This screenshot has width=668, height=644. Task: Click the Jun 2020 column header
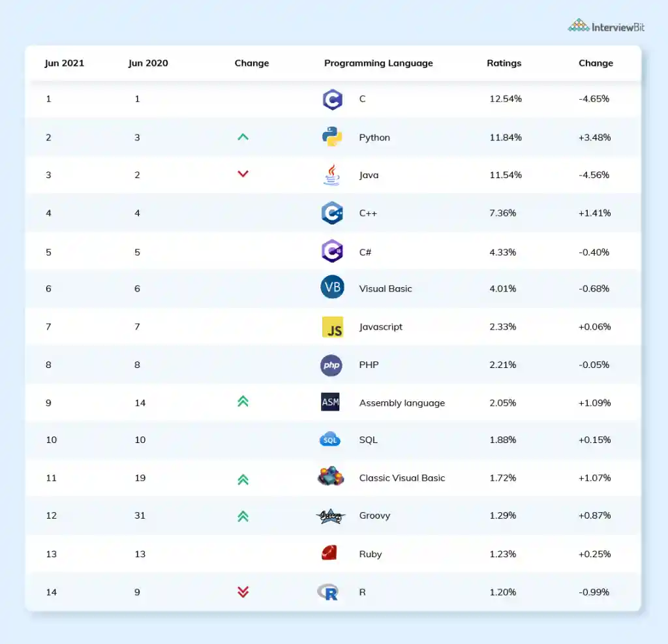pos(148,63)
